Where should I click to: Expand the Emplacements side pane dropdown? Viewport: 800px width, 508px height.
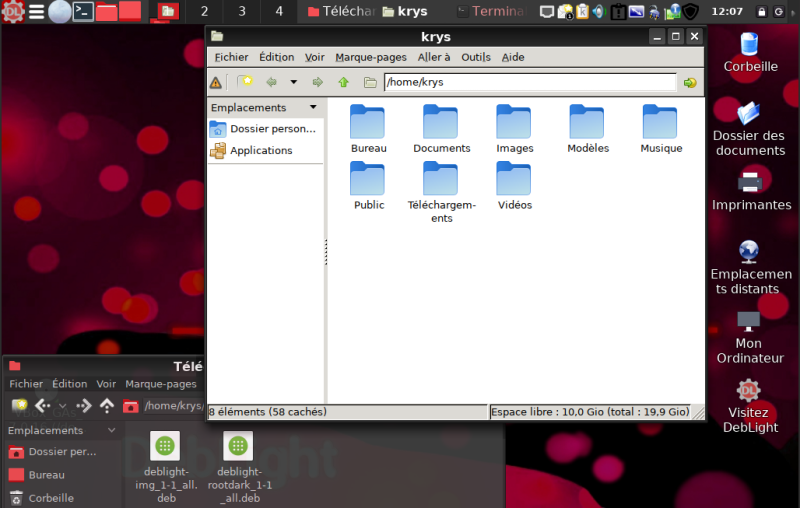313,107
